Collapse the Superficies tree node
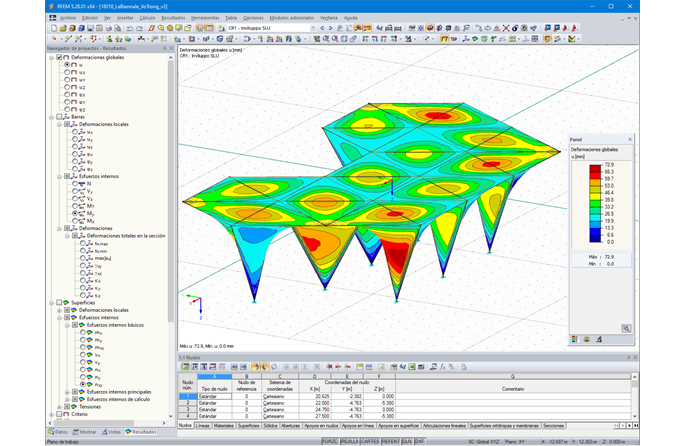 (52, 302)
